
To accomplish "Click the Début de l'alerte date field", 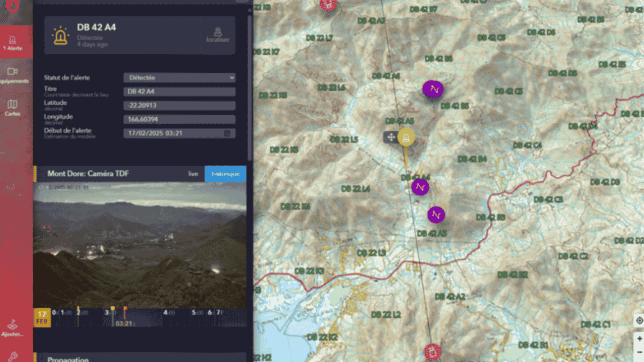I will coord(179,133).
